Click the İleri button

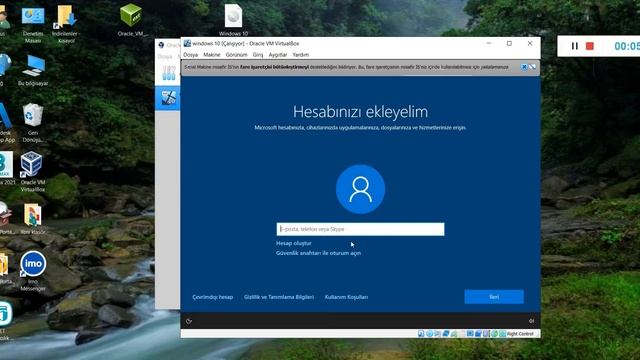(494, 297)
